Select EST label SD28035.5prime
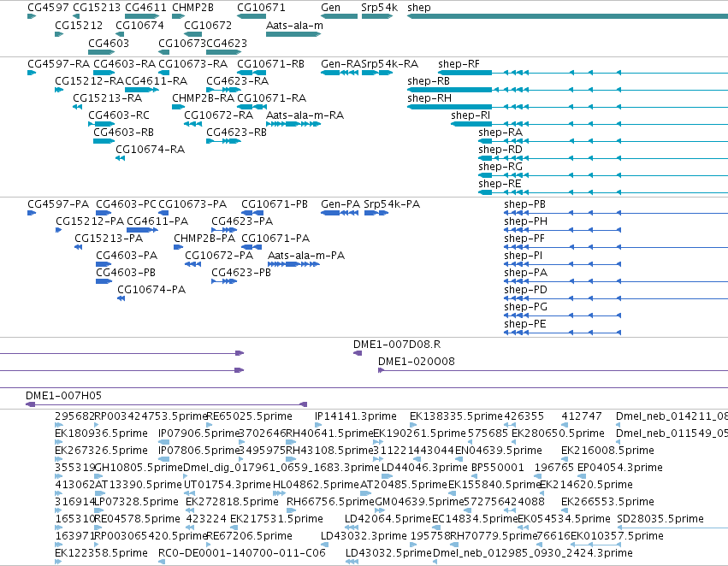 point(660,519)
